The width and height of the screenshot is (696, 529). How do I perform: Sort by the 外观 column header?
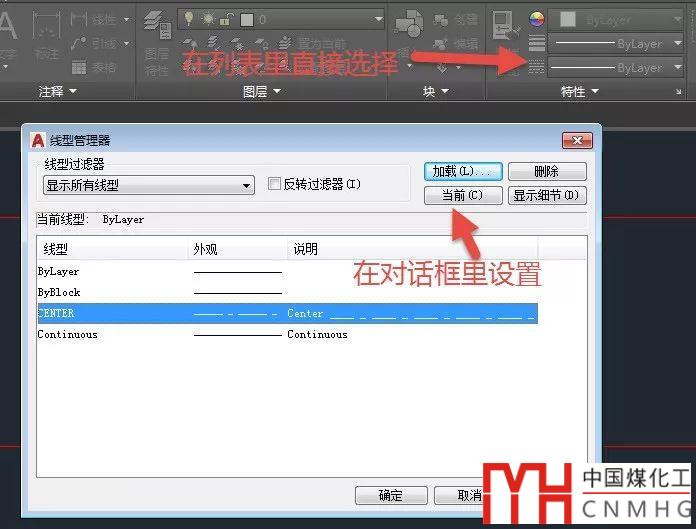(x=237, y=249)
